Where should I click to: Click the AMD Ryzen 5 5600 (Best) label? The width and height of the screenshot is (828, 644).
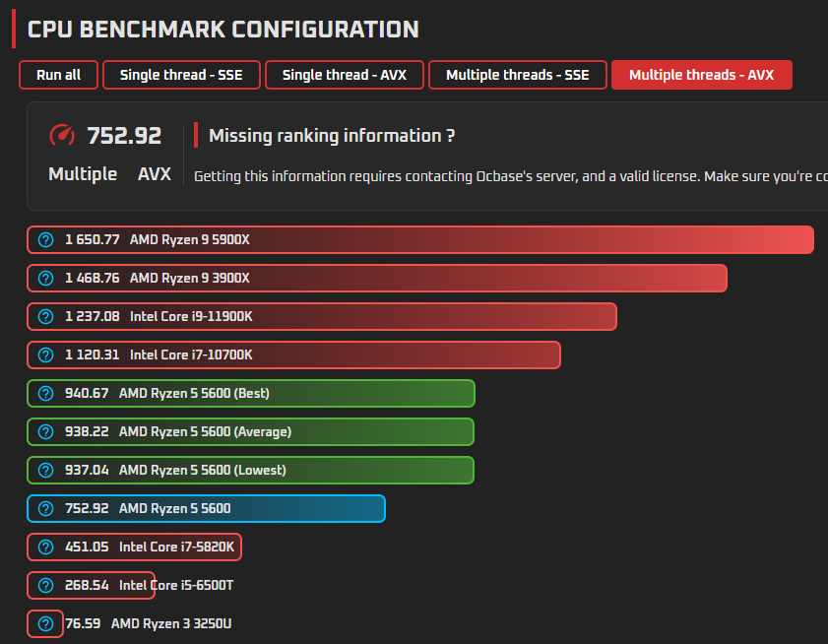click(x=194, y=394)
